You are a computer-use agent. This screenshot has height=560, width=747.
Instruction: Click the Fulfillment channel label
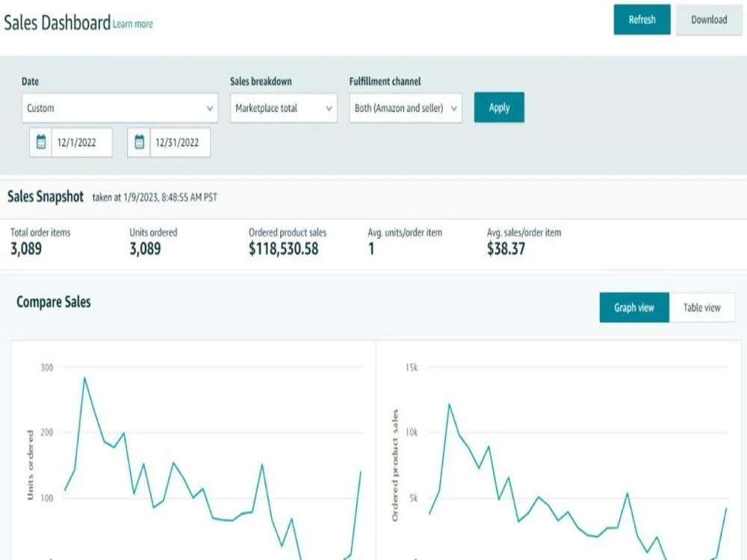385,81
